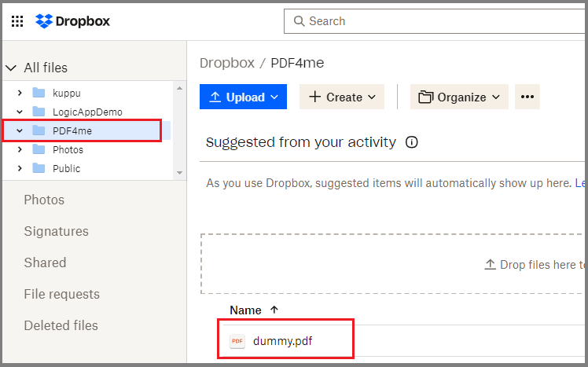This screenshot has height=367, width=588.
Task: Click the Drop files here upload area
Action: tap(394, 264)
